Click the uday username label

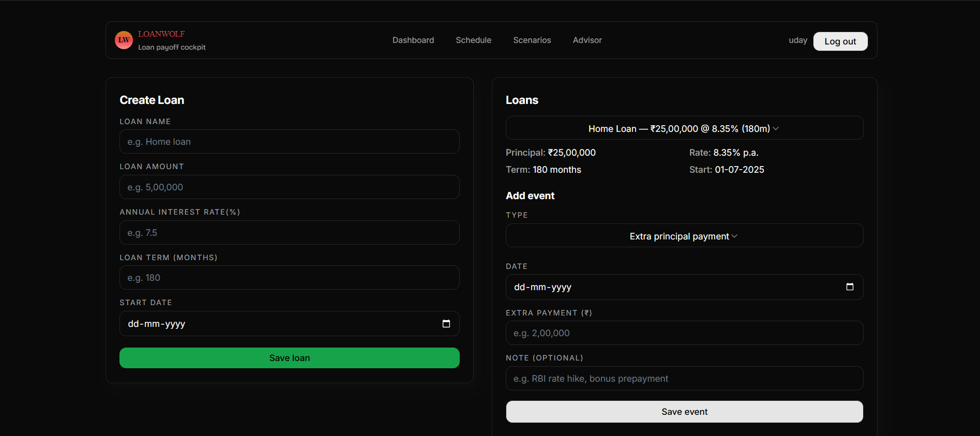(x=798, y=40)
